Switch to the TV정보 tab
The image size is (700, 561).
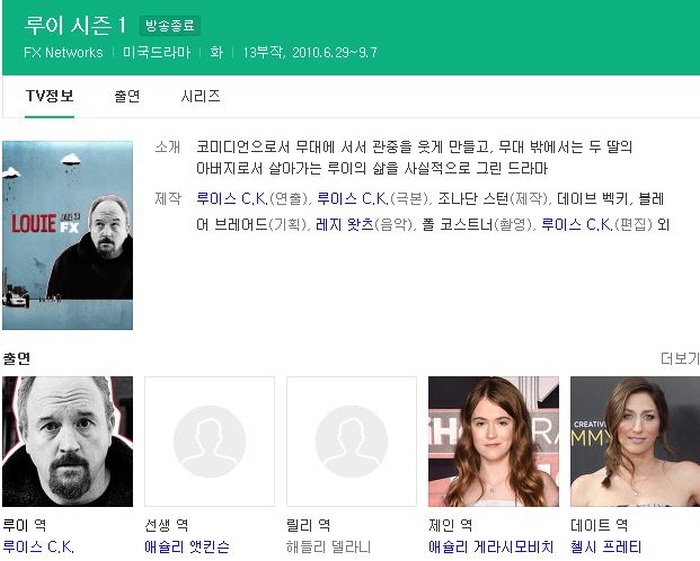(x=49, y=96)
